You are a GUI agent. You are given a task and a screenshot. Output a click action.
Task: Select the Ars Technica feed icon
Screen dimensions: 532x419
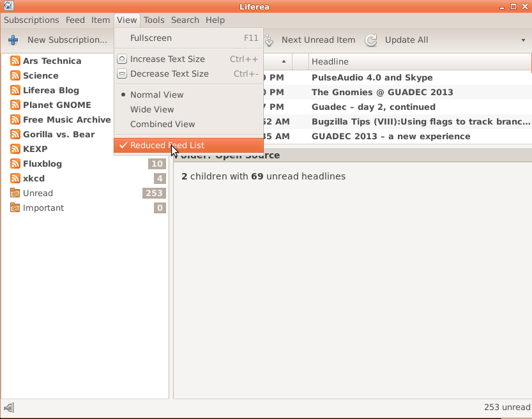point(15,61)
